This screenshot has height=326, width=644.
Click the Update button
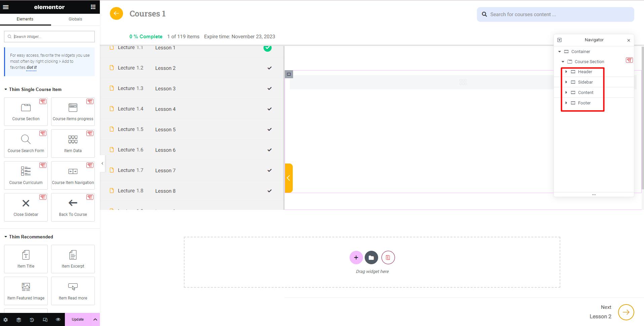pos(78,320)
